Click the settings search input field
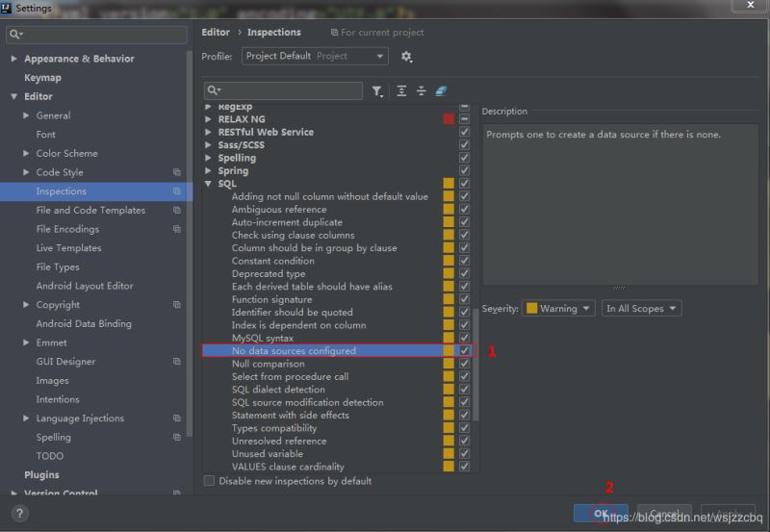The width and height of the screenshot is (770, 532). pyautogui.click(x=97, y=34)
